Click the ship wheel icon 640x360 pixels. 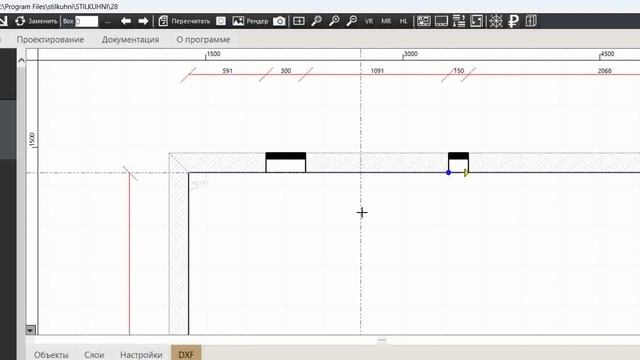(x=496, y=21)
